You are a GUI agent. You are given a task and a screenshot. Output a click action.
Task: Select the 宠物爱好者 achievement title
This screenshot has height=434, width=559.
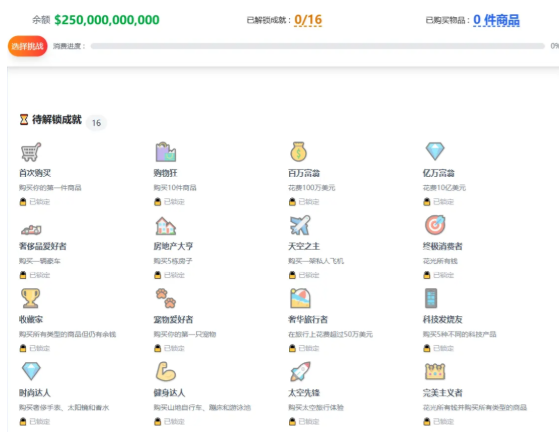click(173, 320)
